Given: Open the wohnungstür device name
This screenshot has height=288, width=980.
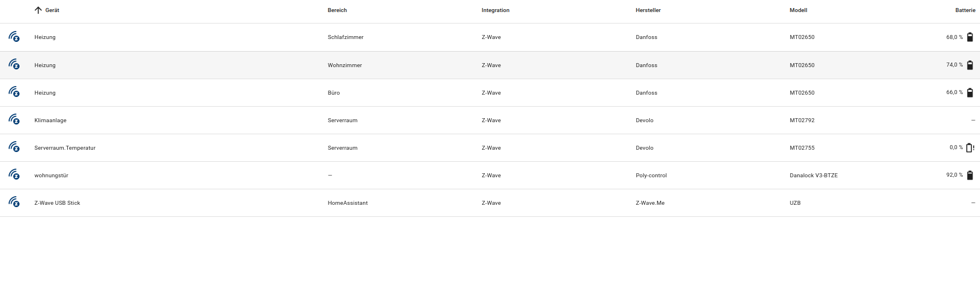Looking at the screenshot, I should click(51, 176).
